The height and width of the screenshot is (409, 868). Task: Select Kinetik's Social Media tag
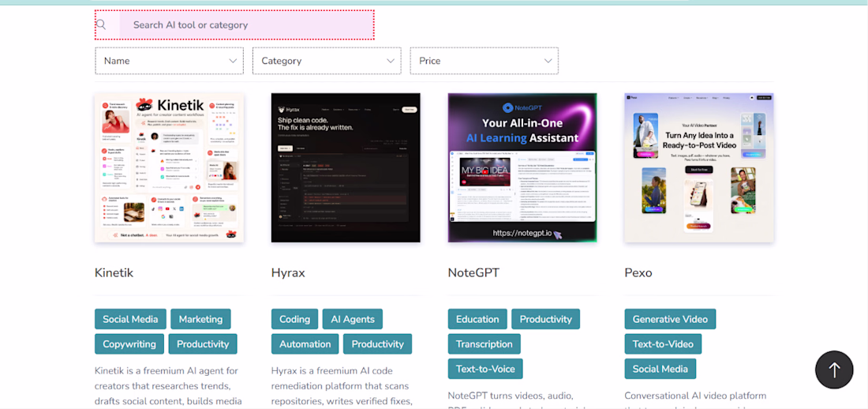click(x=130, y=319)
